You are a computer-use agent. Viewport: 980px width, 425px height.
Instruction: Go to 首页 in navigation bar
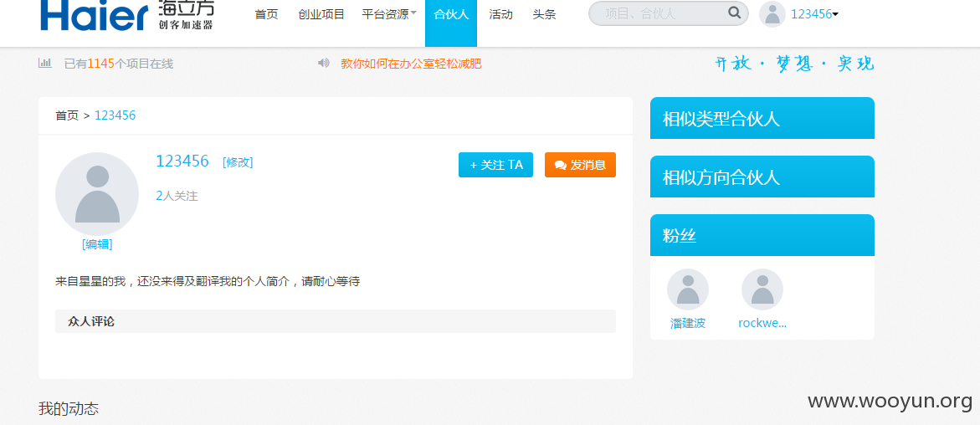point(267,14)
